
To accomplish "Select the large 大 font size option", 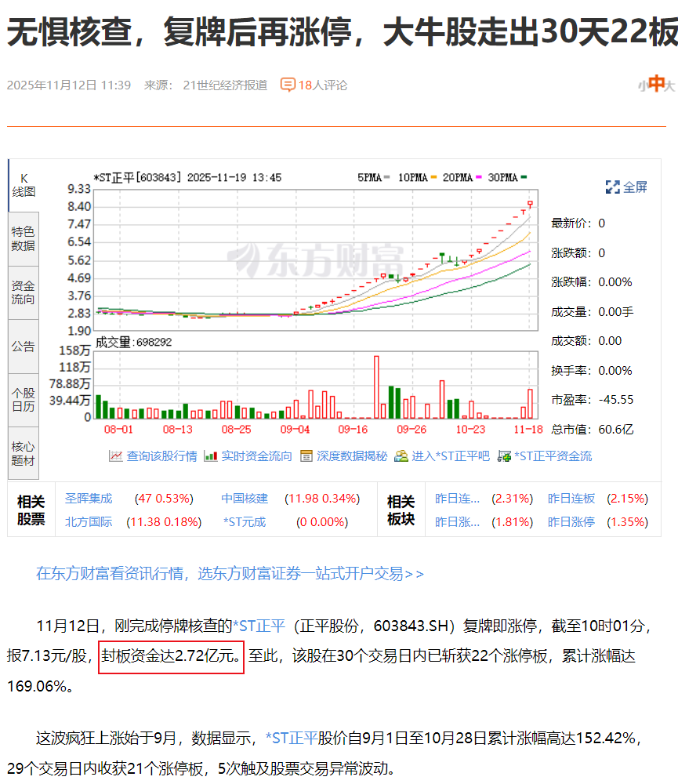I will tap(670, 86).
